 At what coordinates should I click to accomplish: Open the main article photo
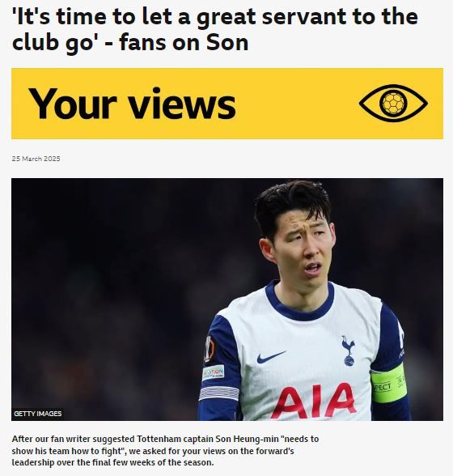coord(227,300)
